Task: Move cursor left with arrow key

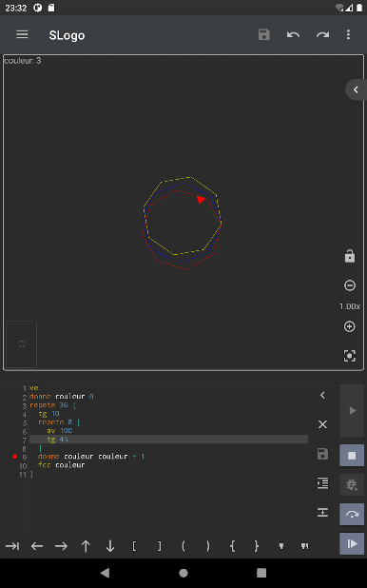Action: tap(37, 546)
